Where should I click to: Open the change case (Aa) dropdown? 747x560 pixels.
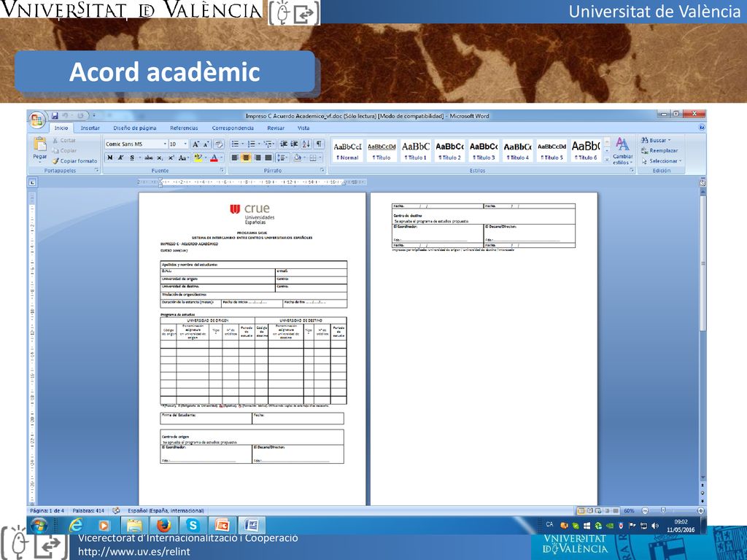[x=183, y=157]
